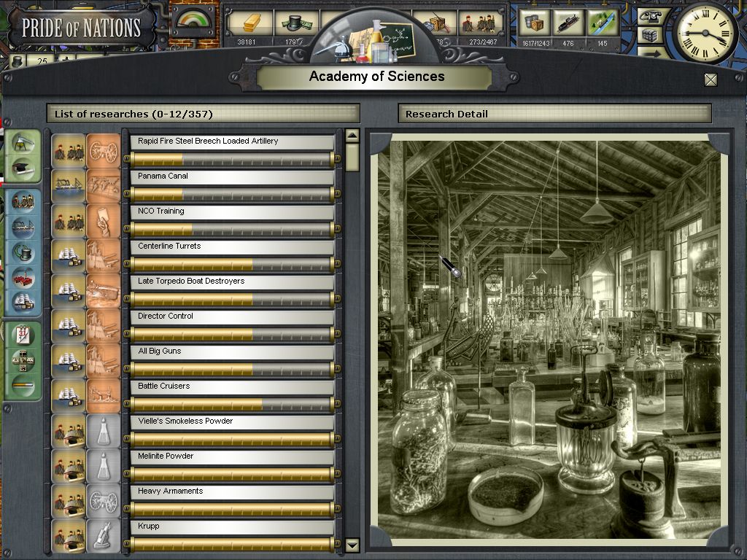Click the cannon icon beside Rapid Fire Artillery
This screenshot has height=560, width=747.
[x=103, y=151]
